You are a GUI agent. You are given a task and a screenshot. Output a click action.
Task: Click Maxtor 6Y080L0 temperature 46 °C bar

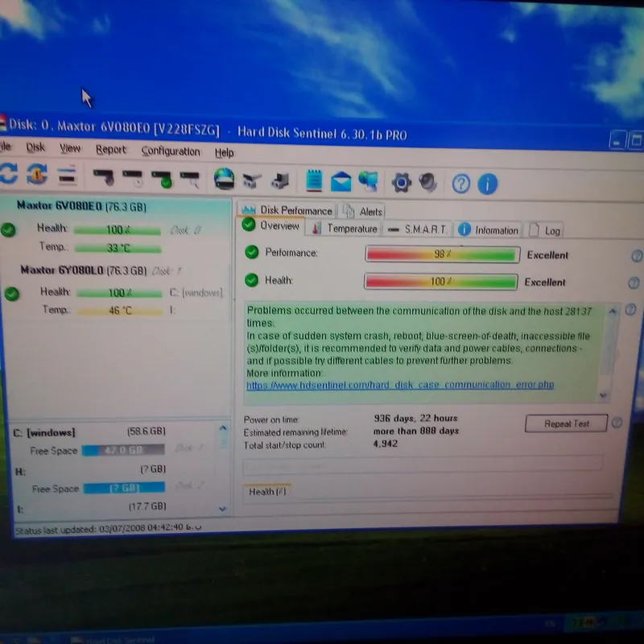120,311
